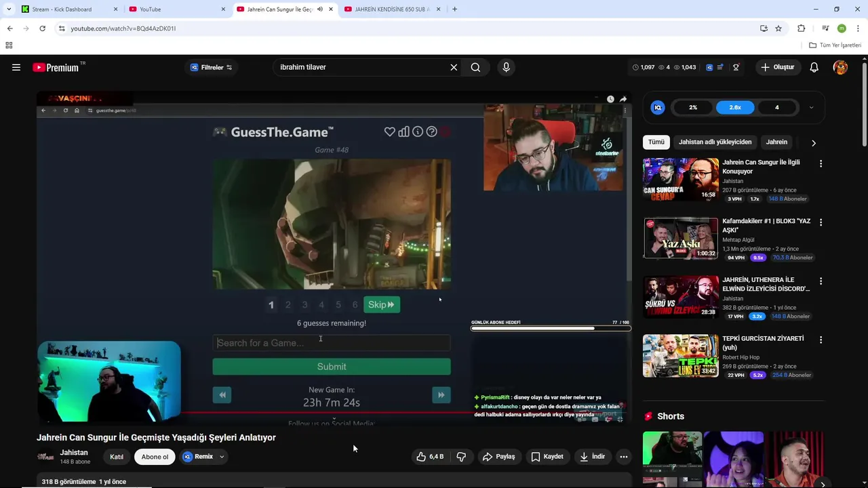Screen dimensions: 868x488
Task: View site information icon in address bar
Action: click(62, 28)
